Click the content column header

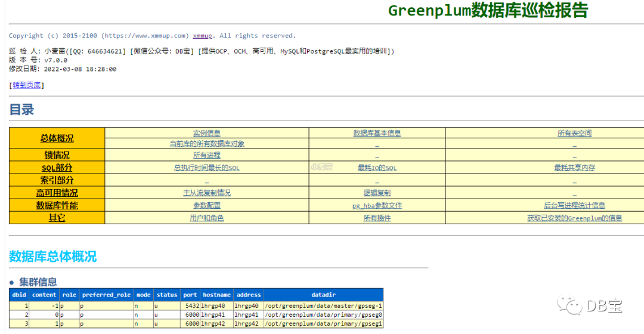pyautogui.click(x=44, y=295)
